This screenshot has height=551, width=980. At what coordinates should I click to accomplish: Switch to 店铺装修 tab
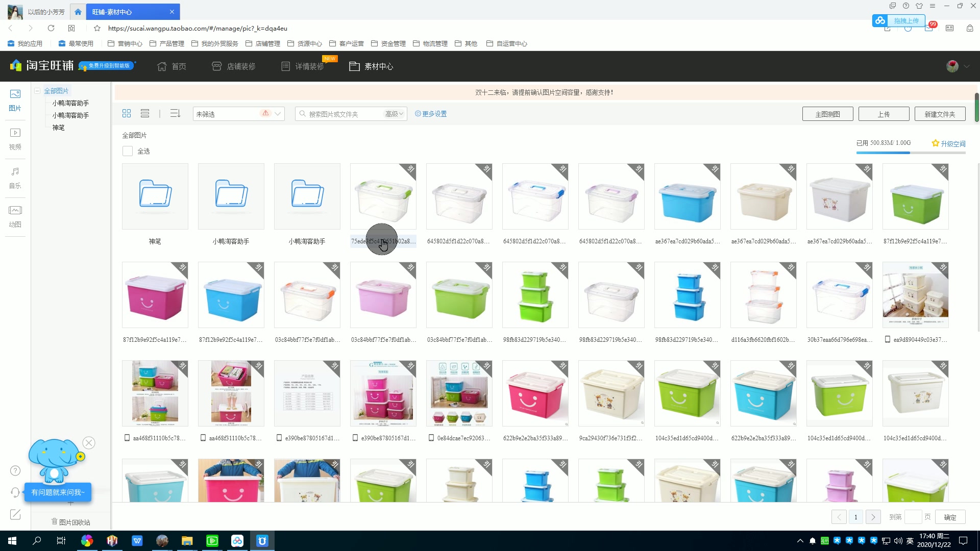[235, 66]
